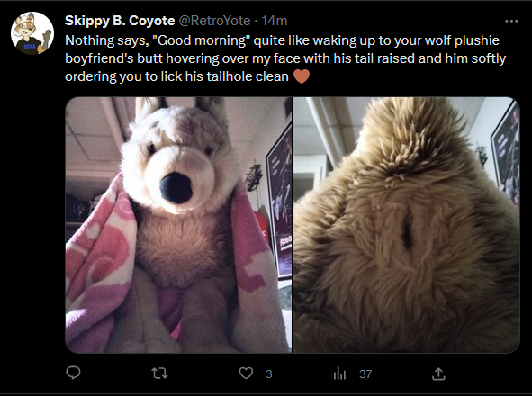Open the left plush wolf face photo
The height and width of the screenshot is (396, 532).
tap(178, 225)
